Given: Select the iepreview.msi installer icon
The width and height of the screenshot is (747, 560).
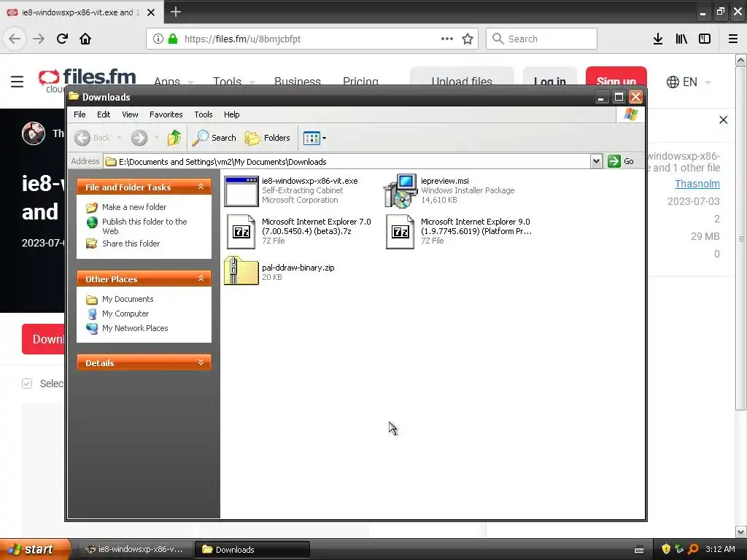Looking at the screenshot, I should click(400, 191).
